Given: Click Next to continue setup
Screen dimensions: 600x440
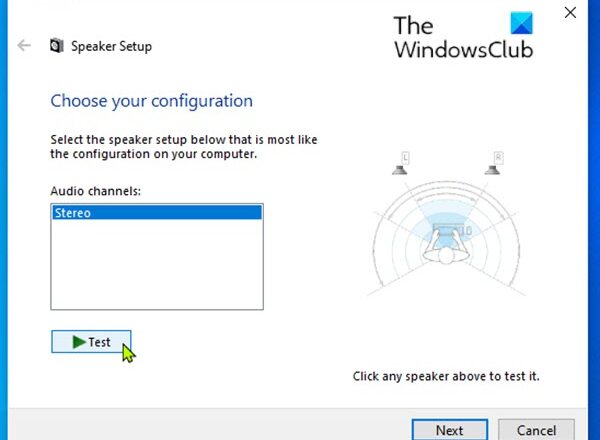Looking at the screenshot, I should 449,430.
